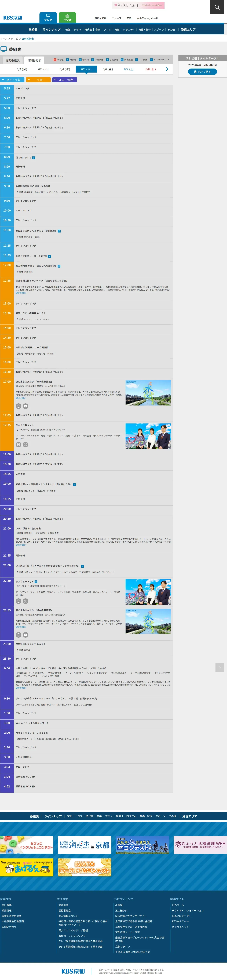Open 採用情報 footer link
Image resolution: width=227 pixels, height=980 pixels.
(x=6, y=911)
